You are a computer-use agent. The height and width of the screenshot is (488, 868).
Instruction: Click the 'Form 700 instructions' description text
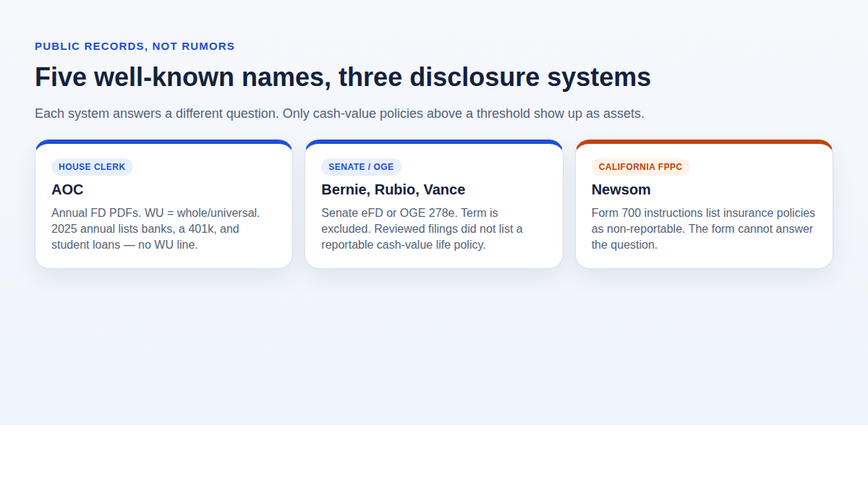point(703,229)
